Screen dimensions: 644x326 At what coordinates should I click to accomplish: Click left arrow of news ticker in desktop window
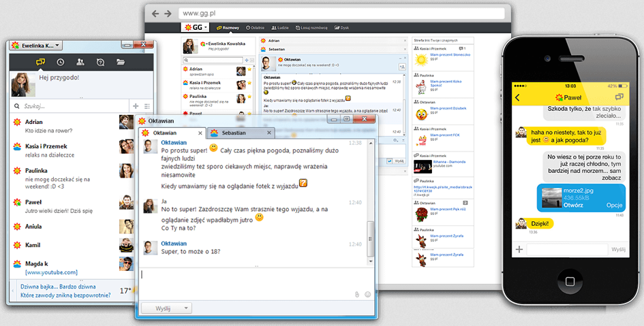(x=13, y=291)
